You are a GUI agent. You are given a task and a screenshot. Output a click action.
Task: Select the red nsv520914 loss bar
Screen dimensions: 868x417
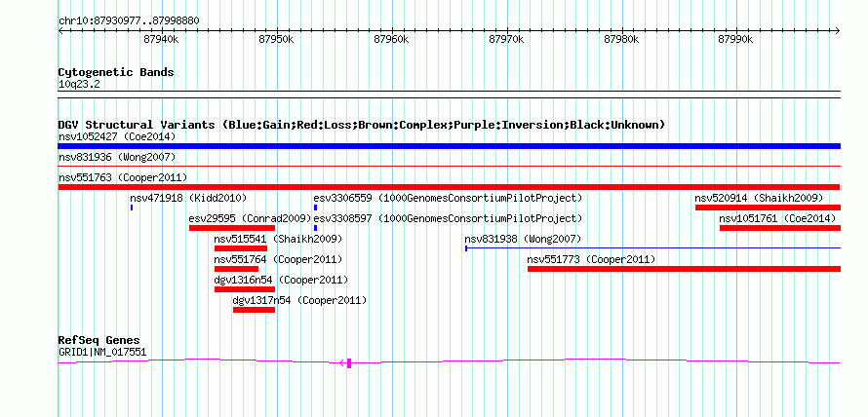768,208
